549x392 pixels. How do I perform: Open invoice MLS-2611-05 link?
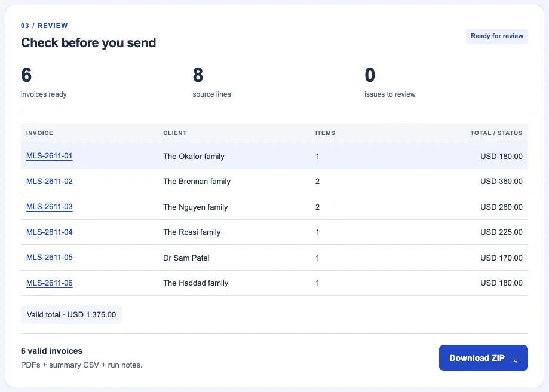(50, 258)
